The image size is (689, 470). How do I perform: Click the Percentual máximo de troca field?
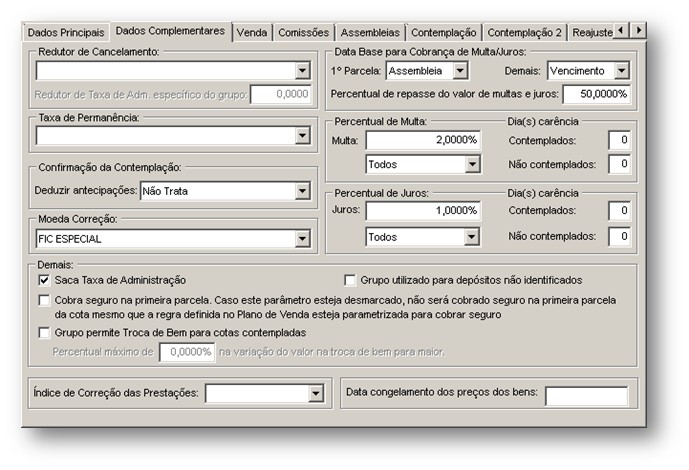[x=187, y=352]
